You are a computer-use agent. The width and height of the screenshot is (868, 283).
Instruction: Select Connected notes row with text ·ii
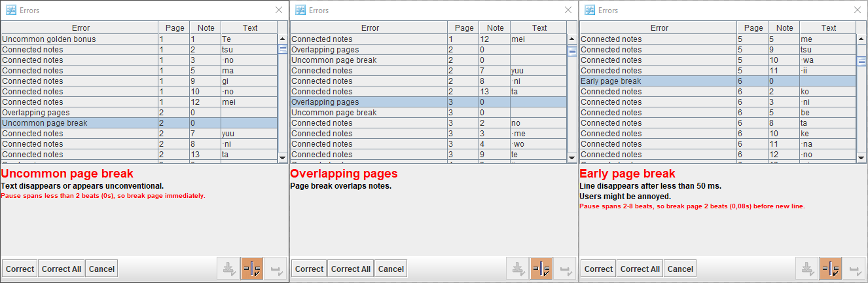pyautogui.click(x=718, y=71)
